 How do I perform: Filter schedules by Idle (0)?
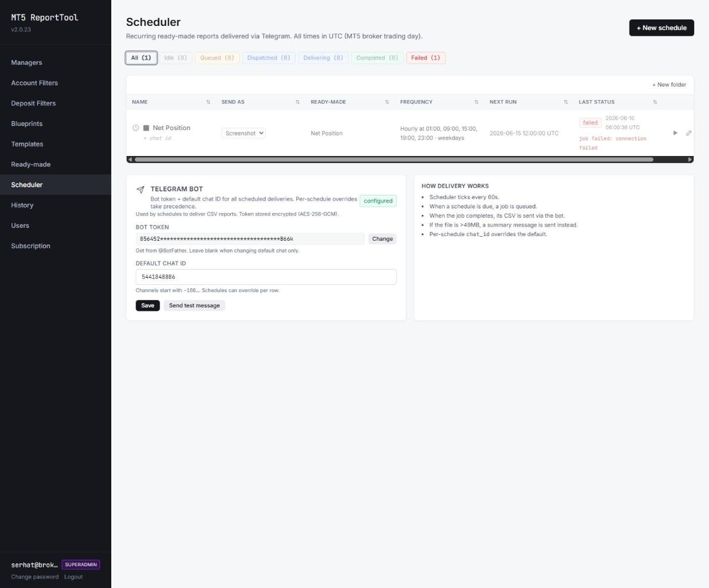[x=175, y=58]
